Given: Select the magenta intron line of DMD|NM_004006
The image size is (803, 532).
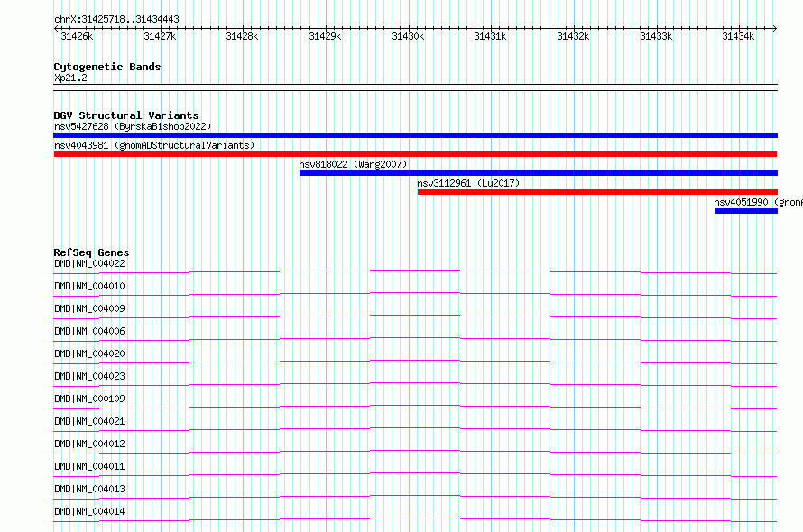Looking at the screenshot, I should [x=415, y=338].
